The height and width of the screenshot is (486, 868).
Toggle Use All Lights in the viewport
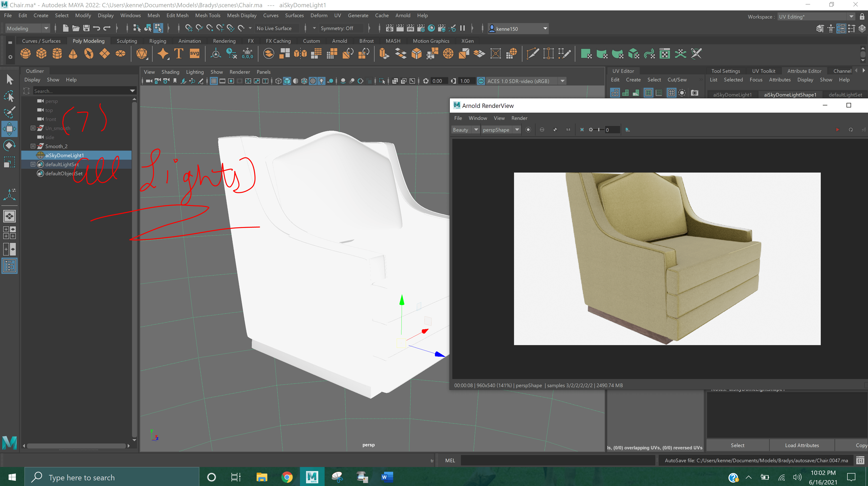tap(321, 81)
